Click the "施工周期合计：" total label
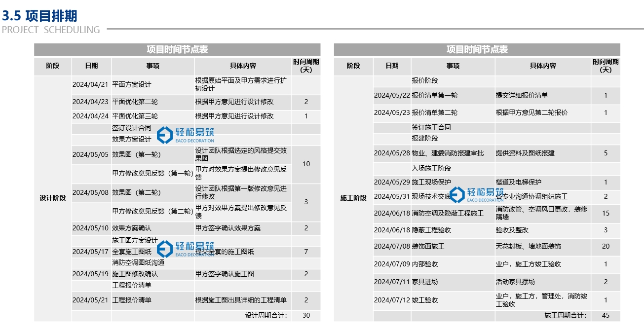The image size is (644, 332). (x=566, y=316)
